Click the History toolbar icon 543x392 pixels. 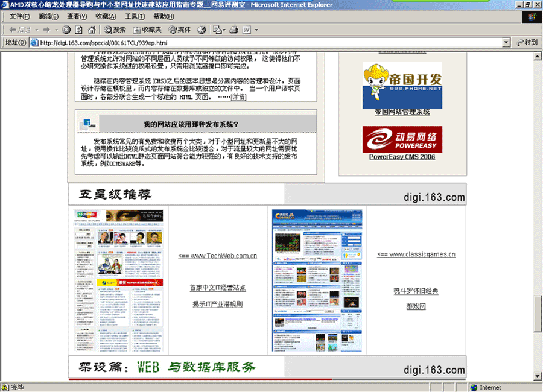[202, 30]
